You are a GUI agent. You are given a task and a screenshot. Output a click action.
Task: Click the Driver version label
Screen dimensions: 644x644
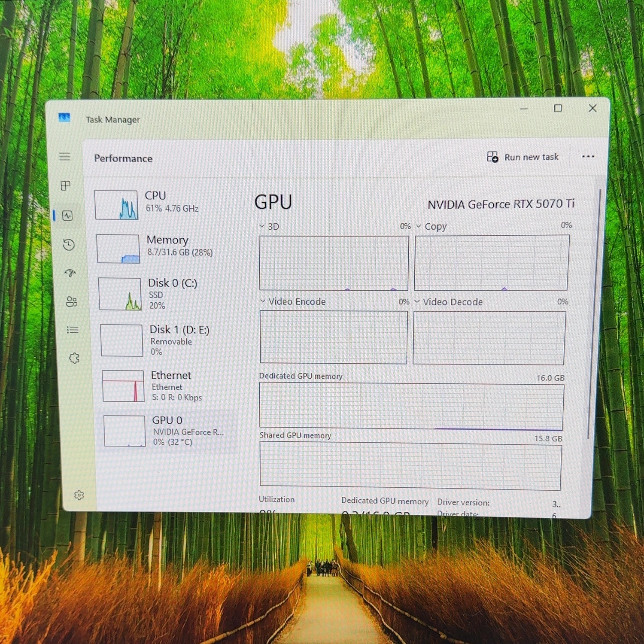pyautogui.click(x=463, y=502)
